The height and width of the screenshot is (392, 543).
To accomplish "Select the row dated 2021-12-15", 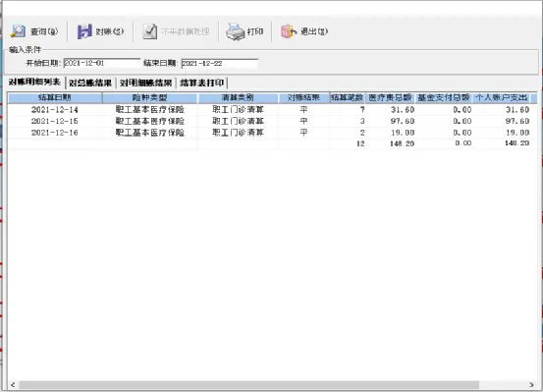I will (x=272, y=121).
